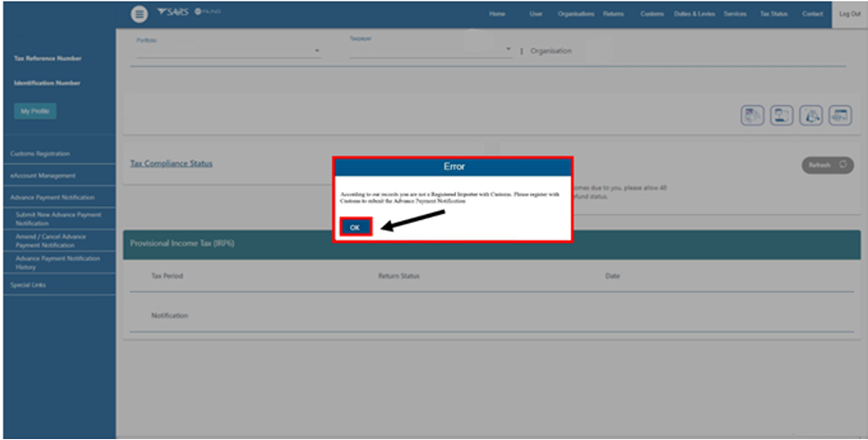Click the first document shortcut icon

point(752,115)
